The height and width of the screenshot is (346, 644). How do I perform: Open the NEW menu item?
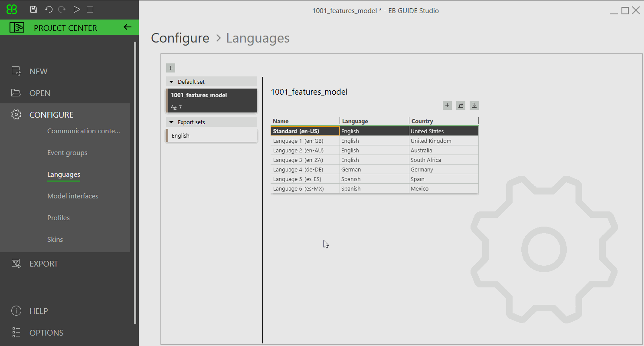pyautogui.click(x=39, y=71)
